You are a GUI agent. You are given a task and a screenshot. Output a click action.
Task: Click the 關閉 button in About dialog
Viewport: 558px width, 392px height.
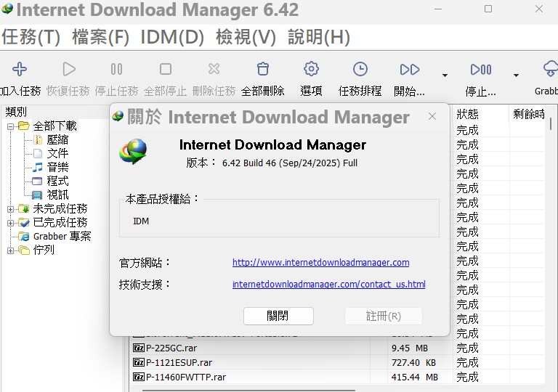(278, 316)
